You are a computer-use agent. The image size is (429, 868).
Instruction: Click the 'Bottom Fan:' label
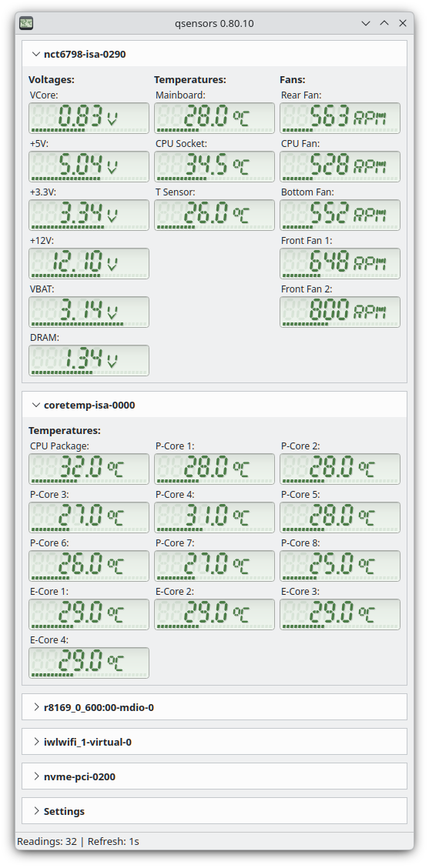(x=307, y=192)
